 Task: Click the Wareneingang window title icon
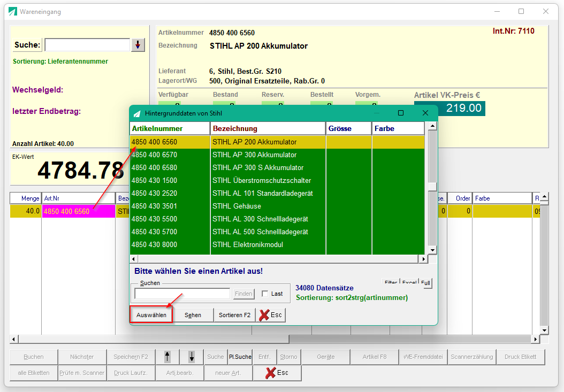(x=13, y=12)
